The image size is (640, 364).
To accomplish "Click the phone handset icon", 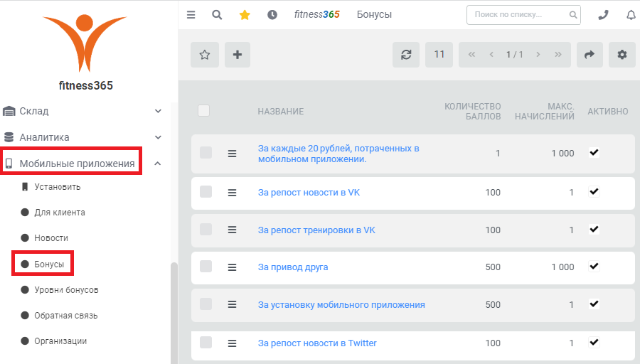I will (x=603, y=15).
